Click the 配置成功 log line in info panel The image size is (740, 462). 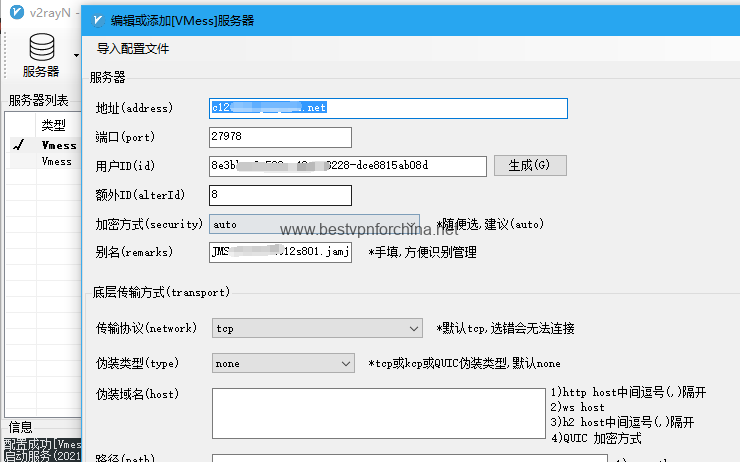[42, 444]
